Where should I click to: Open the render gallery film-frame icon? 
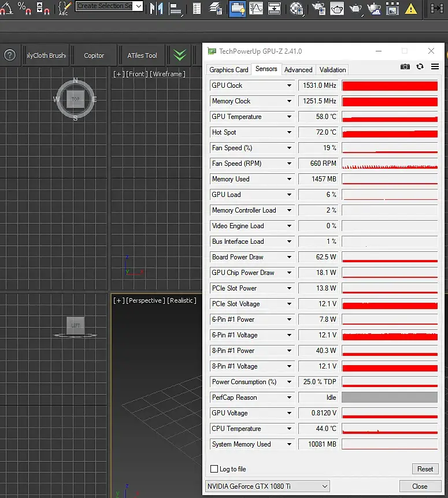pyautogui.click(x=393, y=9)
